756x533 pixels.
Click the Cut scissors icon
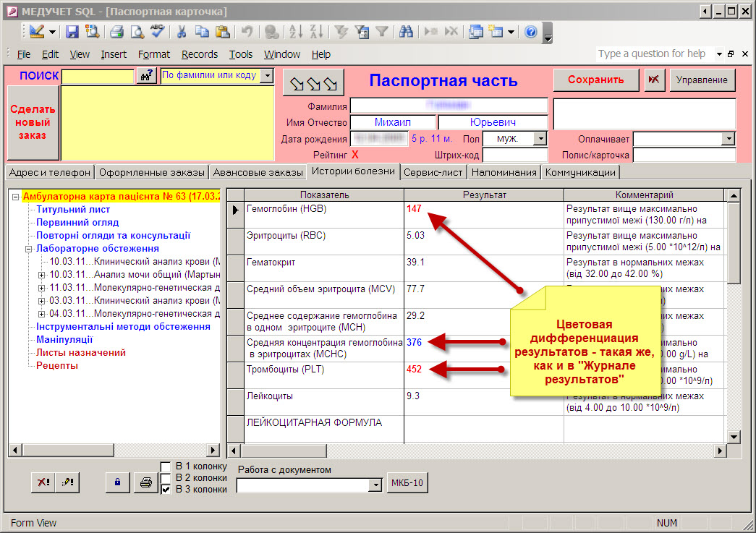coord(182,32)
